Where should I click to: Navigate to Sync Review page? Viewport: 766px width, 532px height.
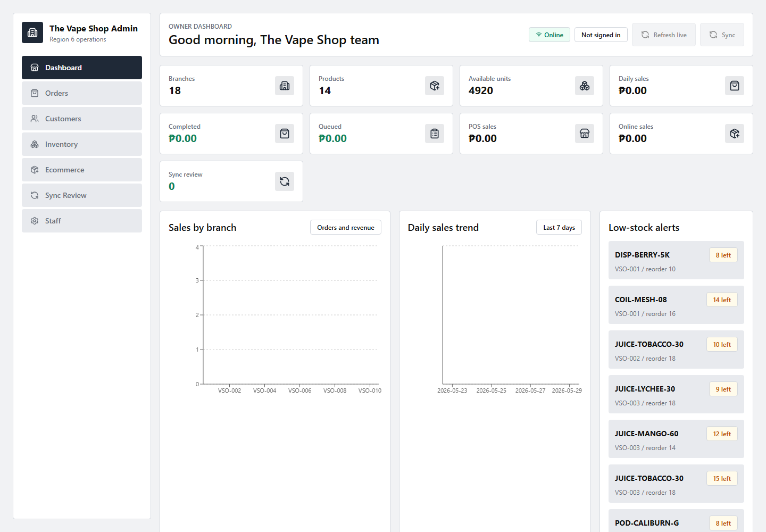(82, 195)
